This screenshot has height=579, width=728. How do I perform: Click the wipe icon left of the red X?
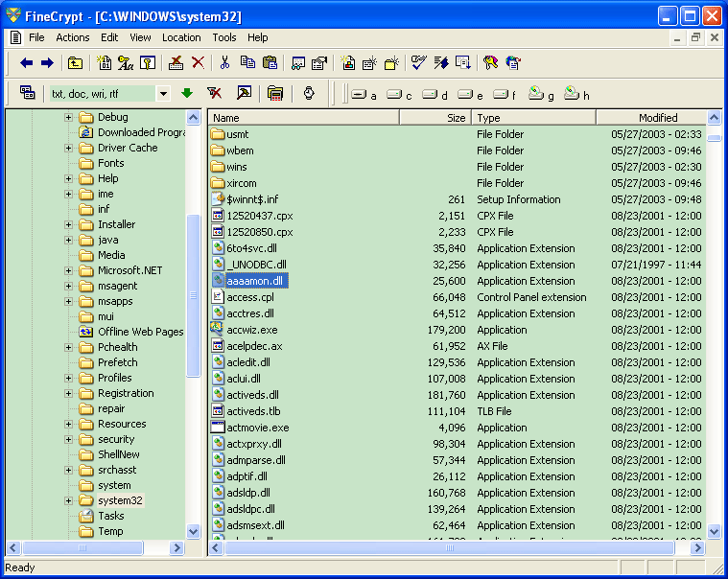(176, 62)
